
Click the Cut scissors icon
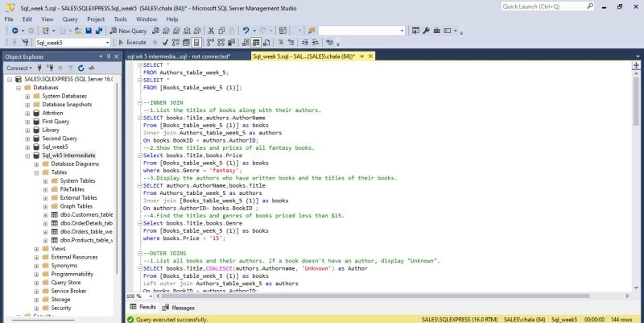coord(211,30)
